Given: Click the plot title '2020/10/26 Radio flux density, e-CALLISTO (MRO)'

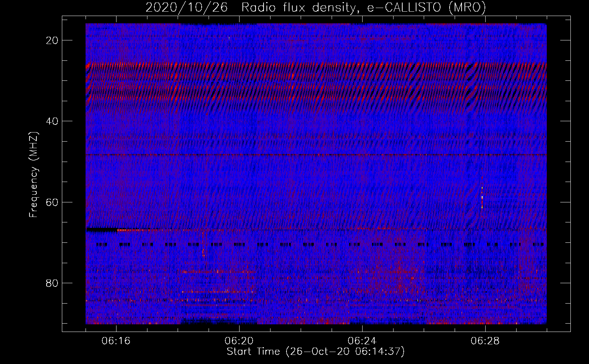Looking at the screenshot, I should point(316,7).
